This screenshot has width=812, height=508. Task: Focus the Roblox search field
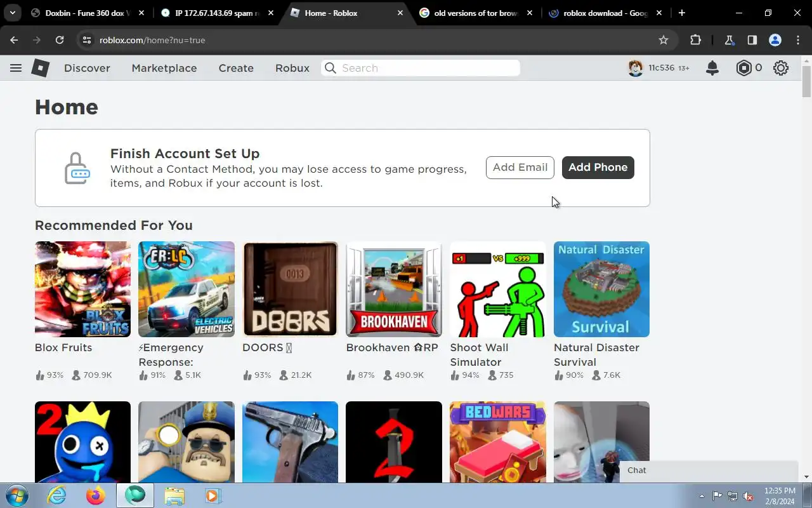[x=421, y=68]
